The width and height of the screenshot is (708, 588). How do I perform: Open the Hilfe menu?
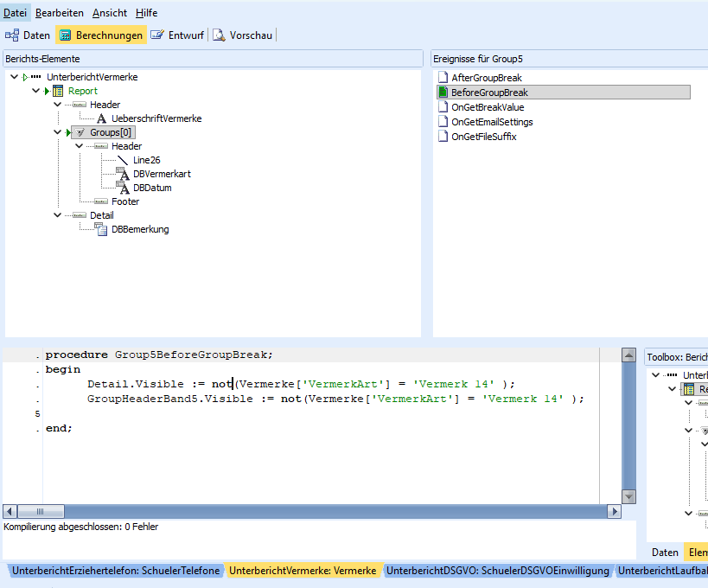(146, 13)
